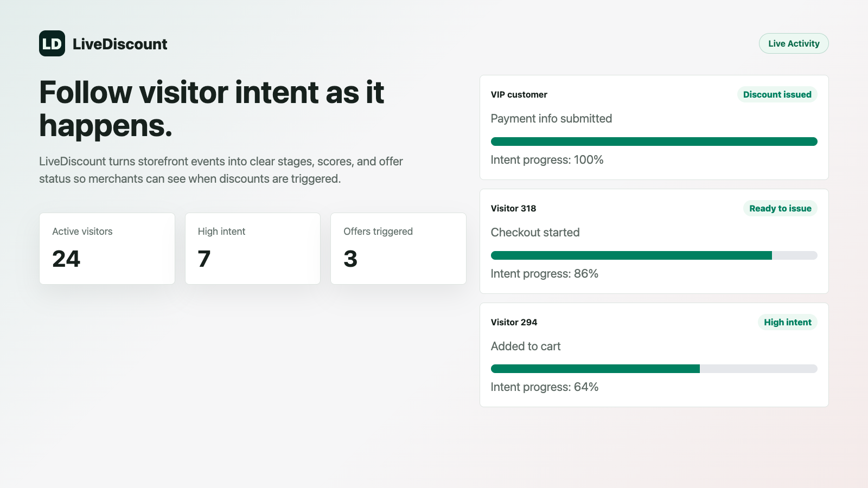Click the Visitor 318 progress bar
The width and height of the screenshot is (868, 488).
(654, 255)
